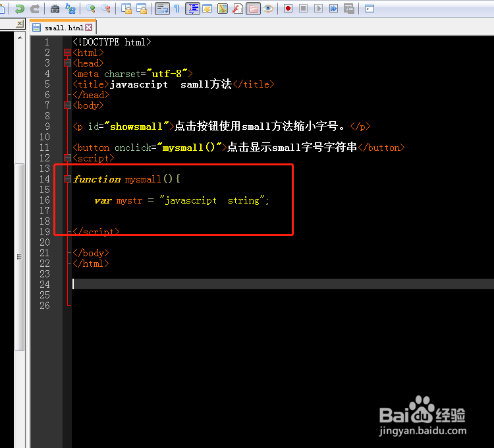Click the left panel scroll-up arrow
This screenshot has height=448, width=494.
click(20, 38)
